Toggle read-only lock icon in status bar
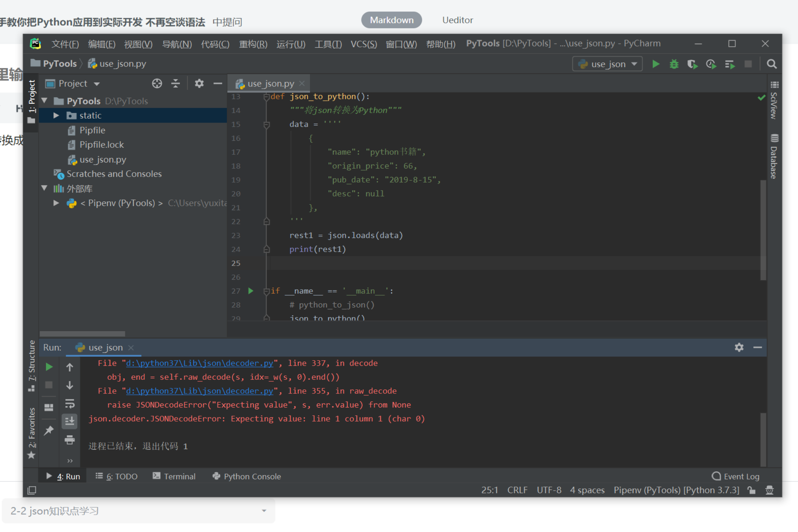Image resolution: width=798 pixels, height=532 pixels. (x=751, y=490)
